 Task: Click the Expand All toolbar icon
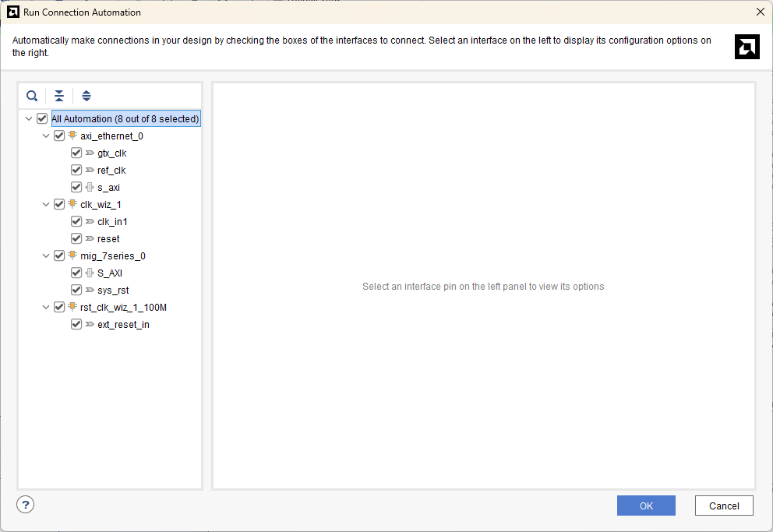86,96
